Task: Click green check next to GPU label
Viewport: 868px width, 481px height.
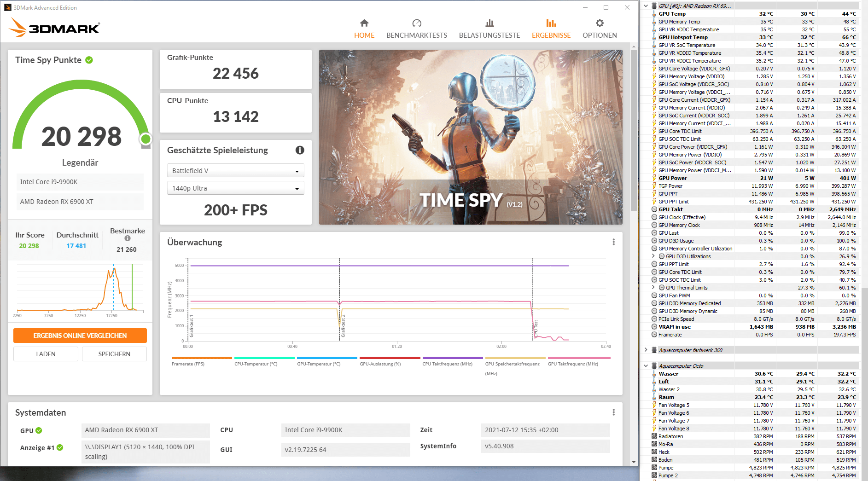Action: click(x=39, y=430)
